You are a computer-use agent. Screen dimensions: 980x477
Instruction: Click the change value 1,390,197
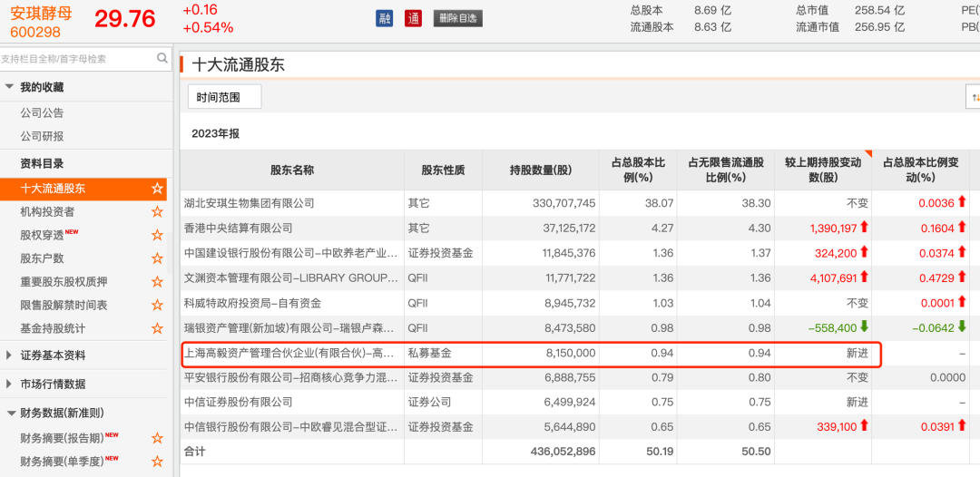833,229
